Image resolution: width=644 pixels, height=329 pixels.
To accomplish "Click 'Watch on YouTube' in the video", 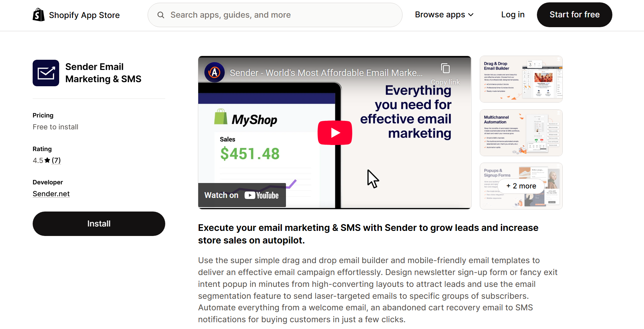I will tap(241, 195).
